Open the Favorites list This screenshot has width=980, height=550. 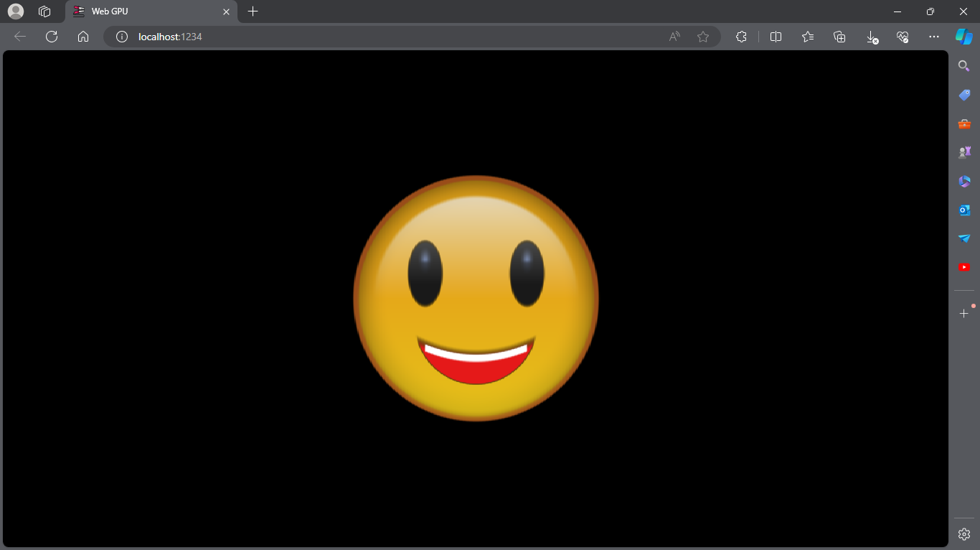(807, 37)
